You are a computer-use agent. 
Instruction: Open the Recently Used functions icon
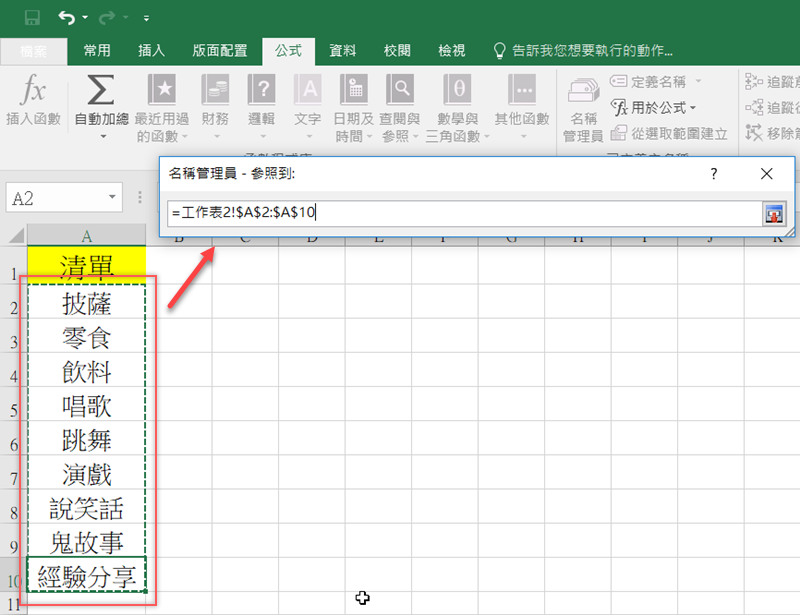pos(162,92)
